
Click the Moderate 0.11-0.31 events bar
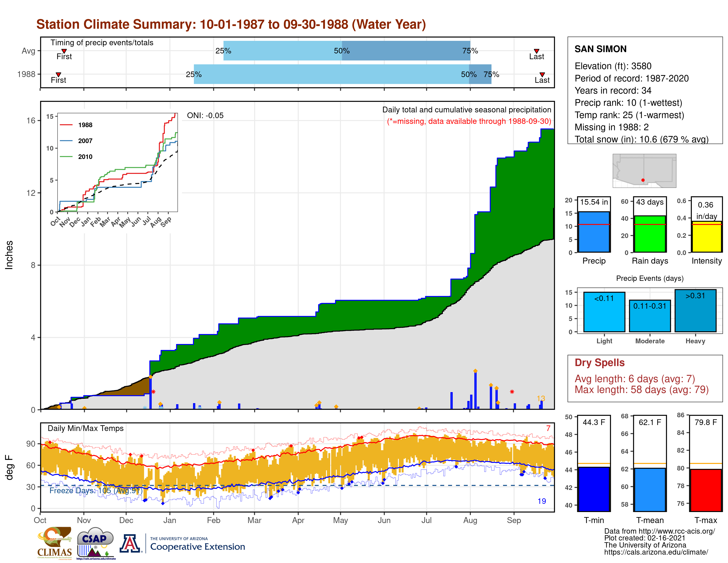click(650, 316)
